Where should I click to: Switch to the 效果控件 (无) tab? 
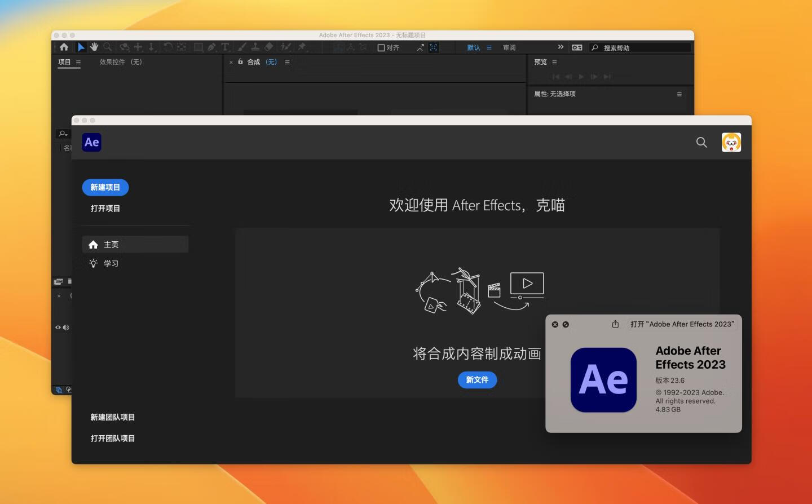pyautogui.click(x=121, y=62)
